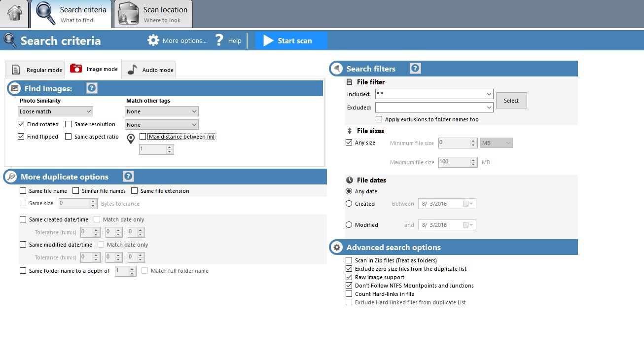This screenshot has width=644, height=363.
Task: Disable the Find rotated checkbox
Action: (21, 124)
